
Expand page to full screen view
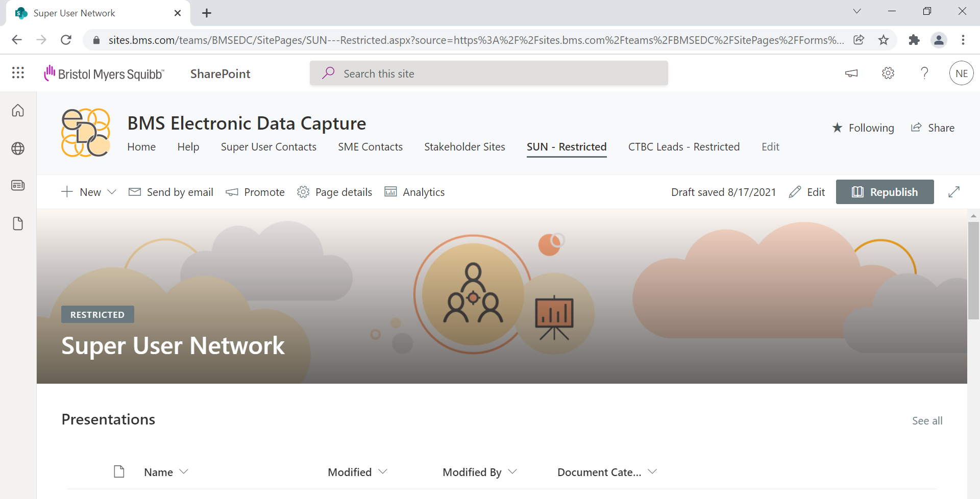coord(954,192)
